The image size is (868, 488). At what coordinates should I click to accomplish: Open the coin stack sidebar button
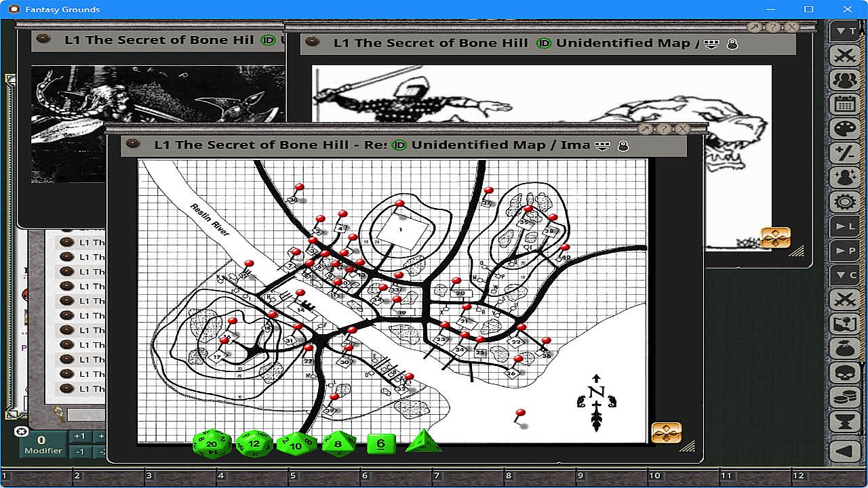(845, 397)
